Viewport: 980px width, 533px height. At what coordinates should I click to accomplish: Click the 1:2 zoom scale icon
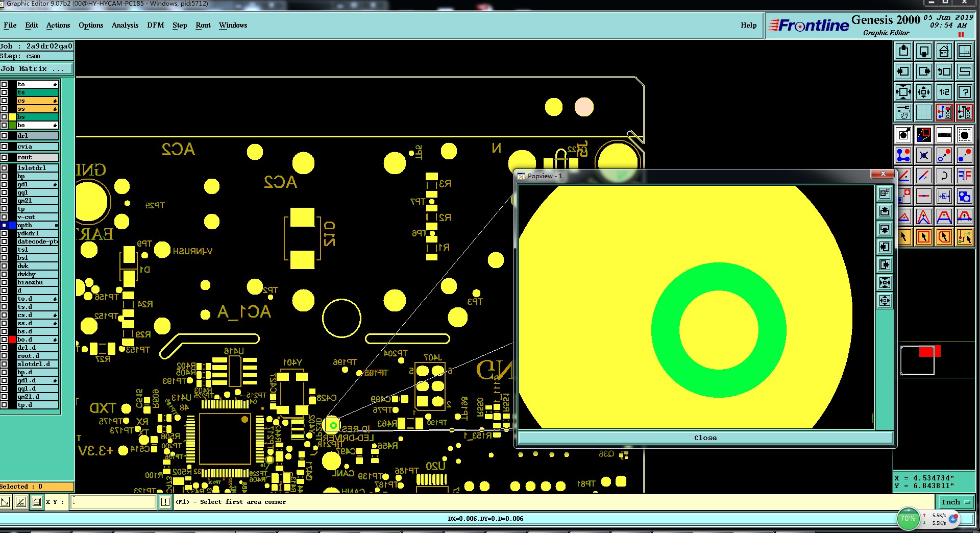coord(944,92)
